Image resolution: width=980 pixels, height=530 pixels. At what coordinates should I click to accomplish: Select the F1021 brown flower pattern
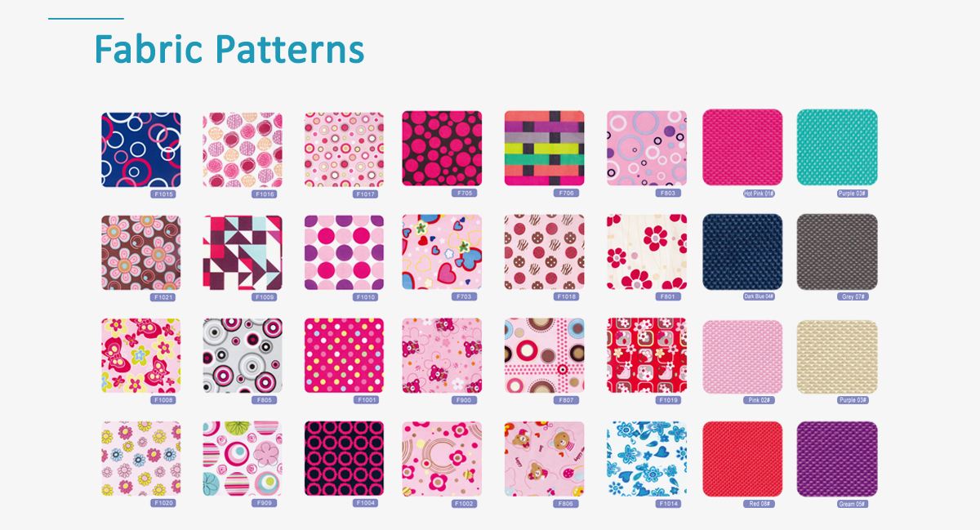click(140, 253)
